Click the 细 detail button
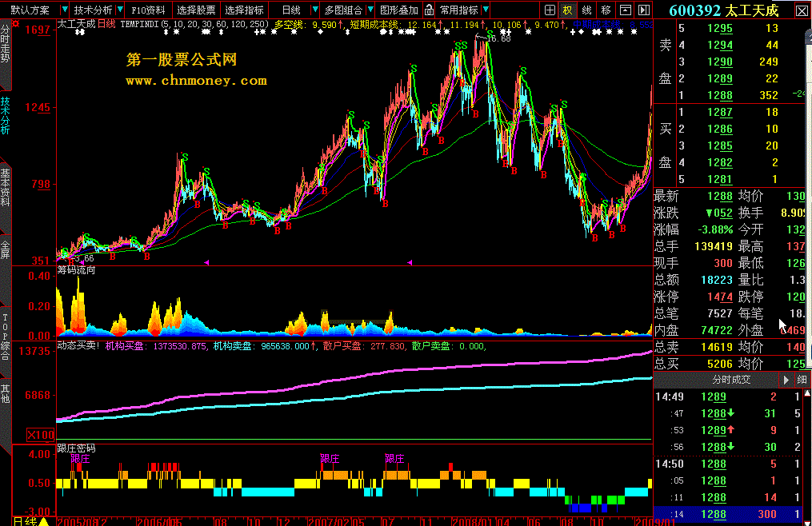Screen dimensions: 812x526 (802, 380)
